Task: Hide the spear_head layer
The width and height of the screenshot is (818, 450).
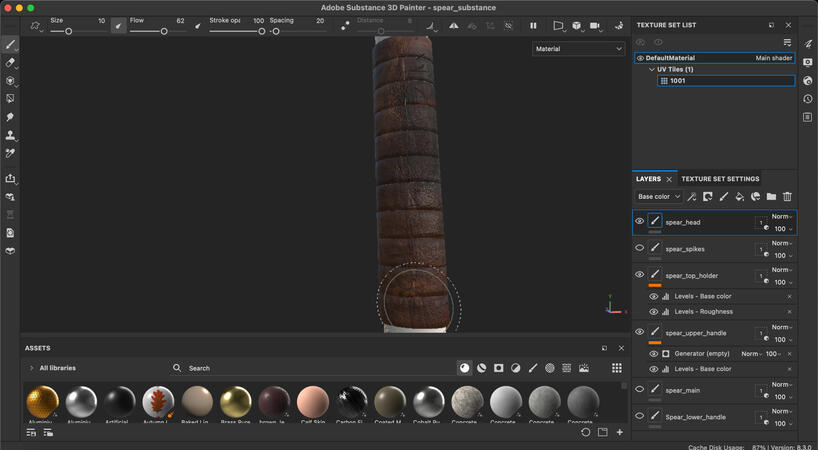Action: [640, 221]
